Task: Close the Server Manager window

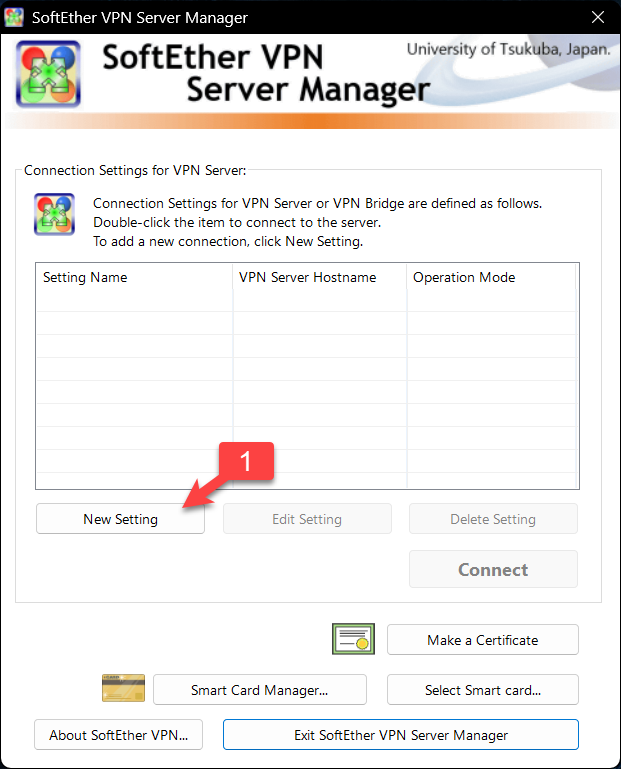Action: (x=598, y=17)
